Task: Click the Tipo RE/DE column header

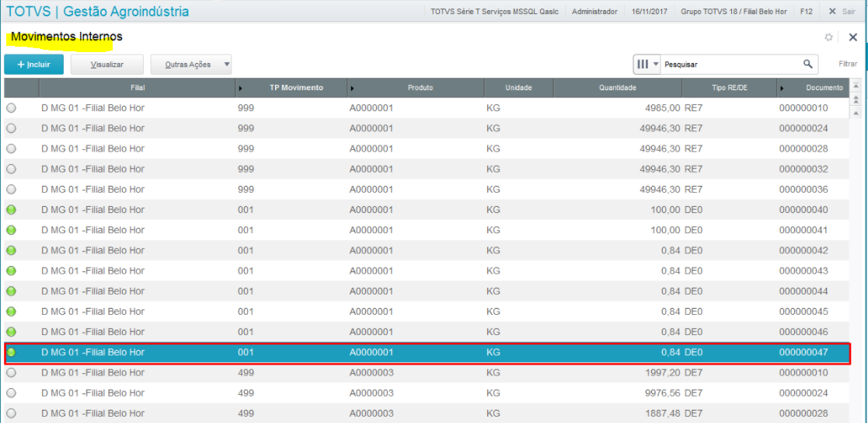Action: point(729,88)
